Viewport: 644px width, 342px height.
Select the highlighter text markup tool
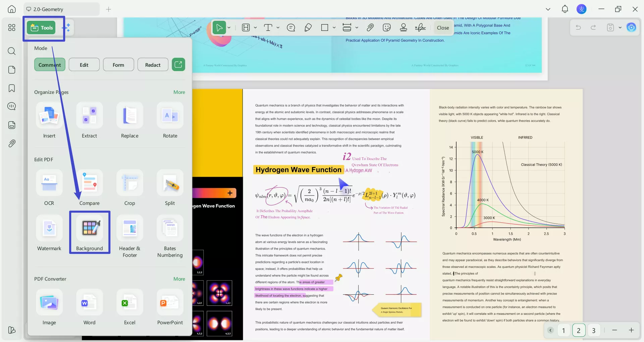pyautogui.click(x=246, y=27)
